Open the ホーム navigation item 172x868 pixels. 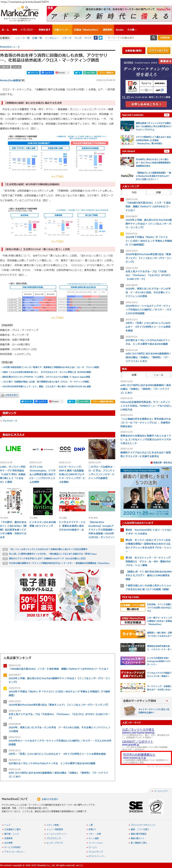coord(5,30)
